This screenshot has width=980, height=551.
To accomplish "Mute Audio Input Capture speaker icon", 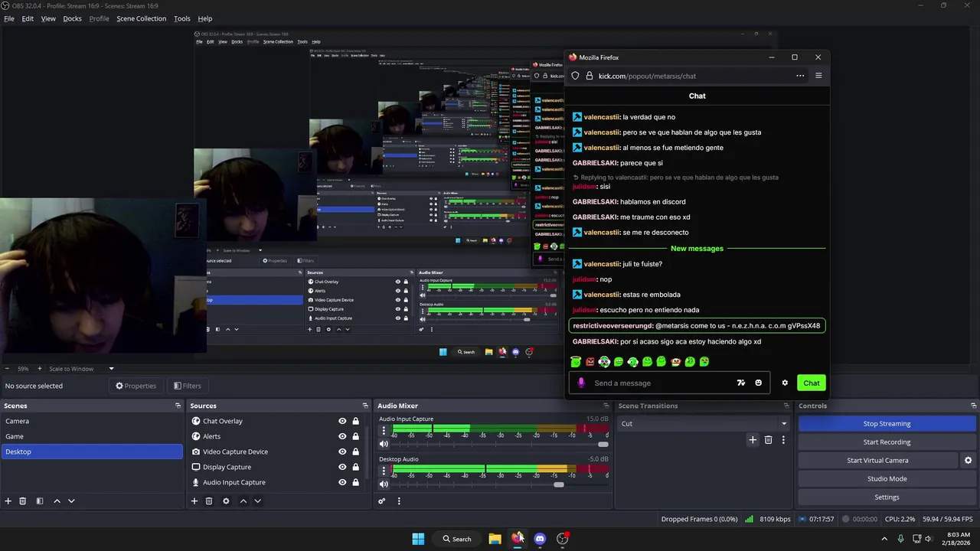I will [x=384, y=444].
